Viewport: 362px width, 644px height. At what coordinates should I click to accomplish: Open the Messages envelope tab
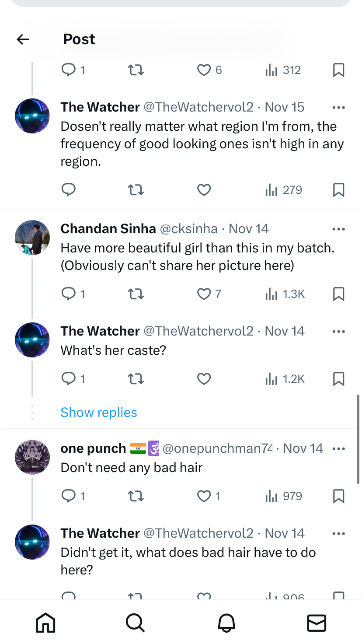(x=317, y=622)
